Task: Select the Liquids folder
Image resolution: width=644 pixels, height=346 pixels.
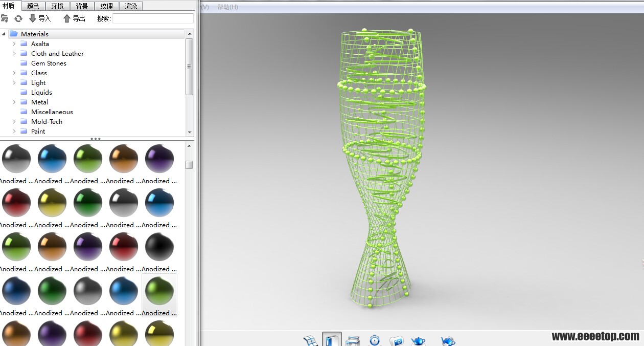Action: pyautogui.click(x=41, y=92)
